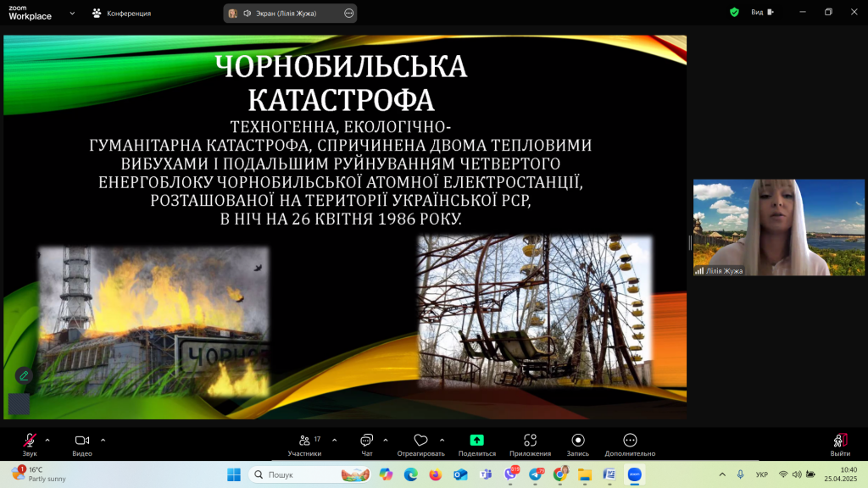Unmute the microphone with the Звук button

coord(30,441)
